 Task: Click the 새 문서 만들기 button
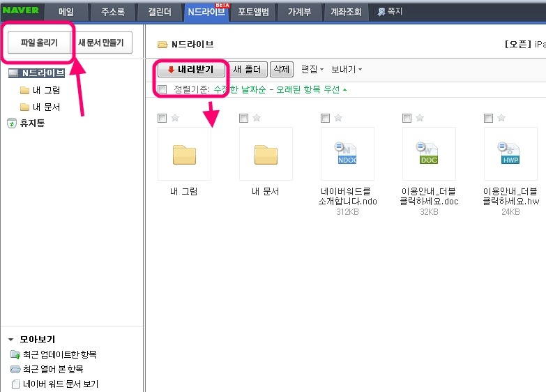pyautogui.click(x=101, y=43)
